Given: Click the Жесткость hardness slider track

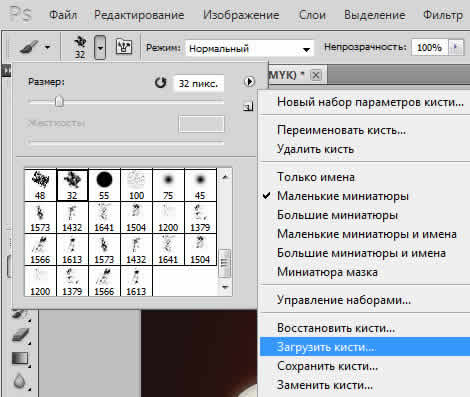Looking at the screenshot, I should point(126,142).
